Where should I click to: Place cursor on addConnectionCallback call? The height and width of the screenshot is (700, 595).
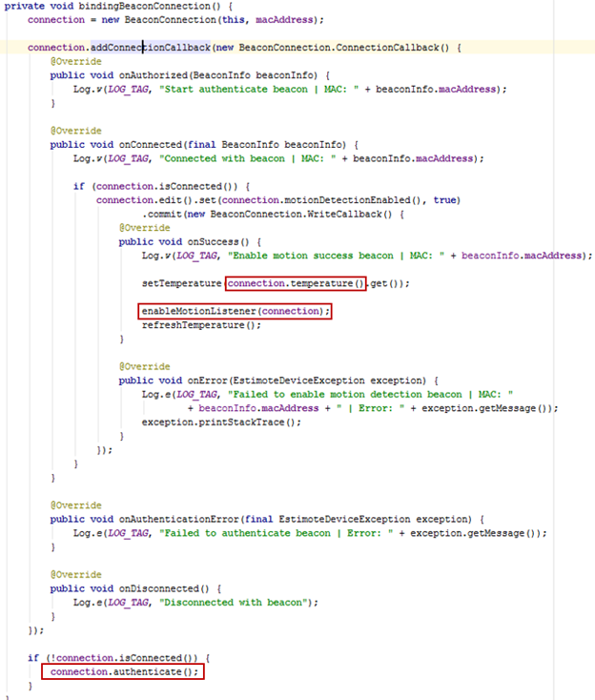[x=151, y=48]
